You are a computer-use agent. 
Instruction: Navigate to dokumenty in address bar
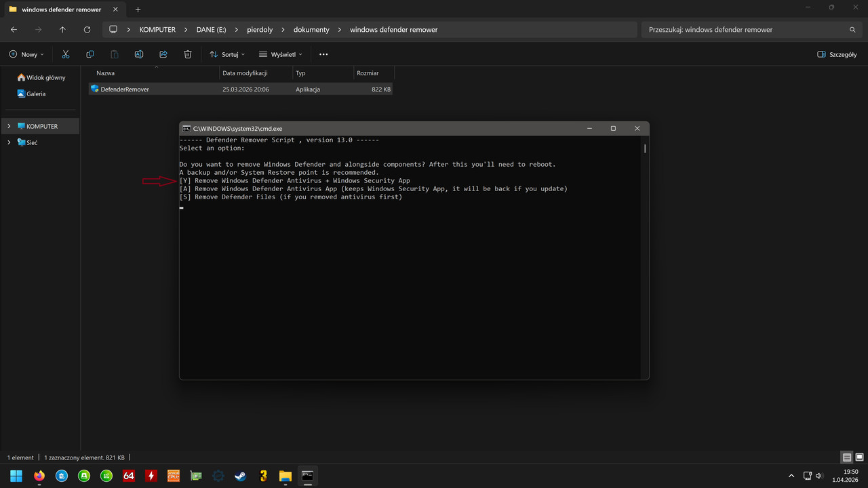pos(311,30)
